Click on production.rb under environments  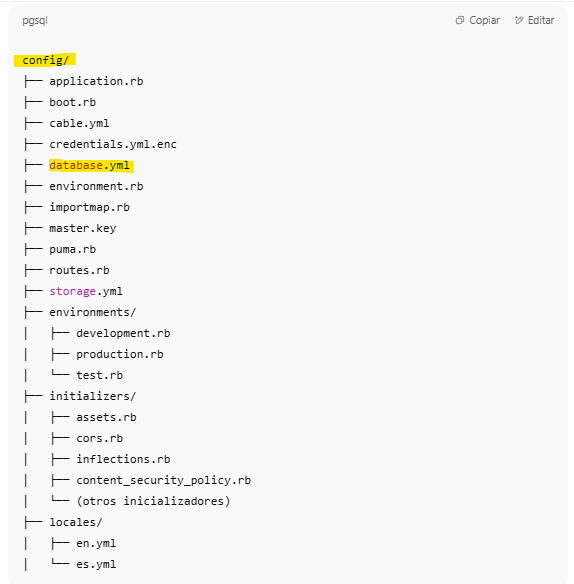pos(120,354)
